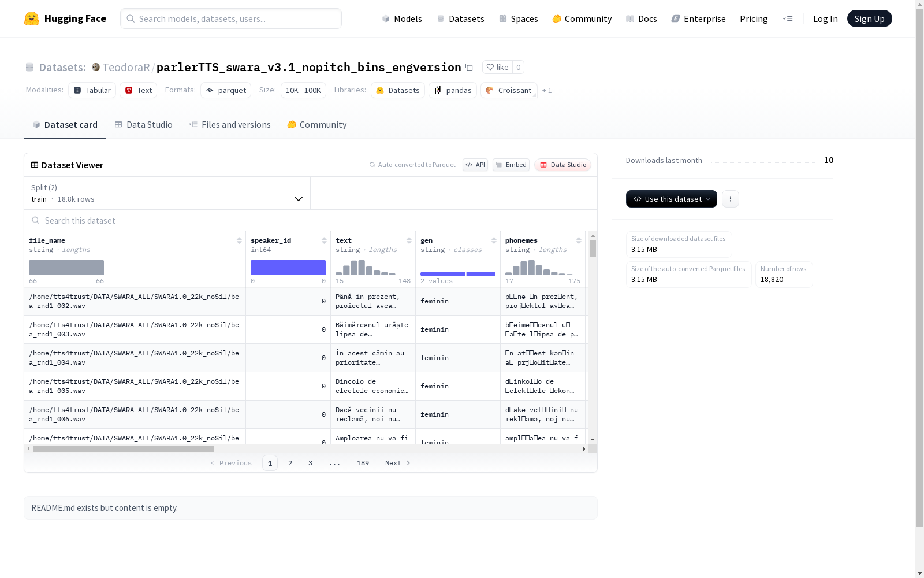
Task: Click the Log In link
Action: [825, 18]
